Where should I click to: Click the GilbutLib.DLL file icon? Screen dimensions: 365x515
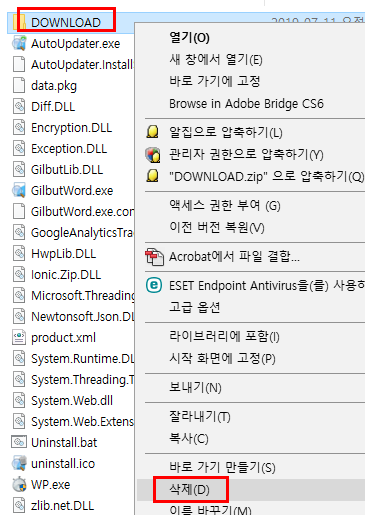[x=19, y=170]
